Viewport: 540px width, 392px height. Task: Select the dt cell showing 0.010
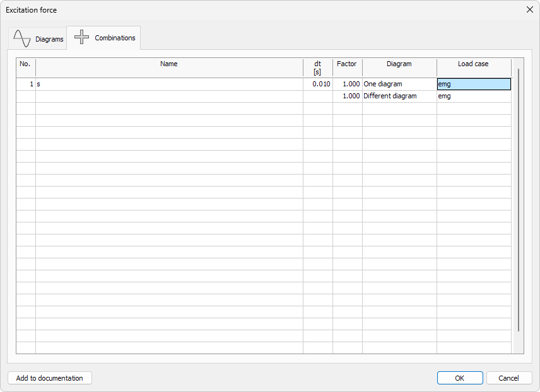click(x=317, y=83)
